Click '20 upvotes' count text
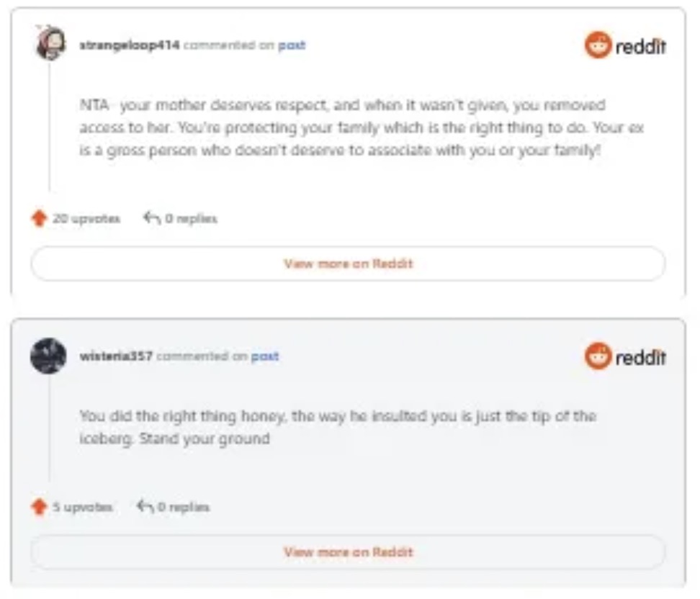 (x=86, y=218)
